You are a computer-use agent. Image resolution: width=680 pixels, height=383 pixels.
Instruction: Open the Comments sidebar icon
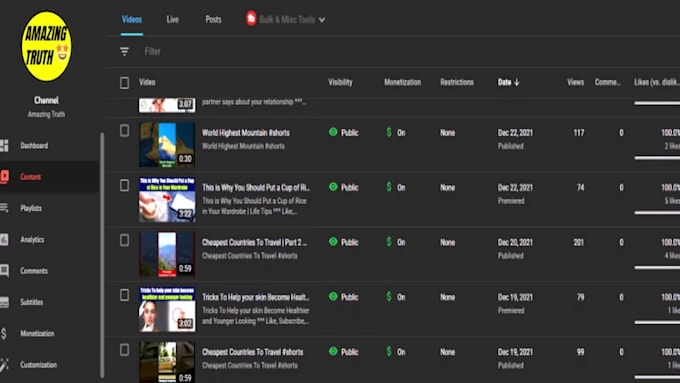pos(4,271)
